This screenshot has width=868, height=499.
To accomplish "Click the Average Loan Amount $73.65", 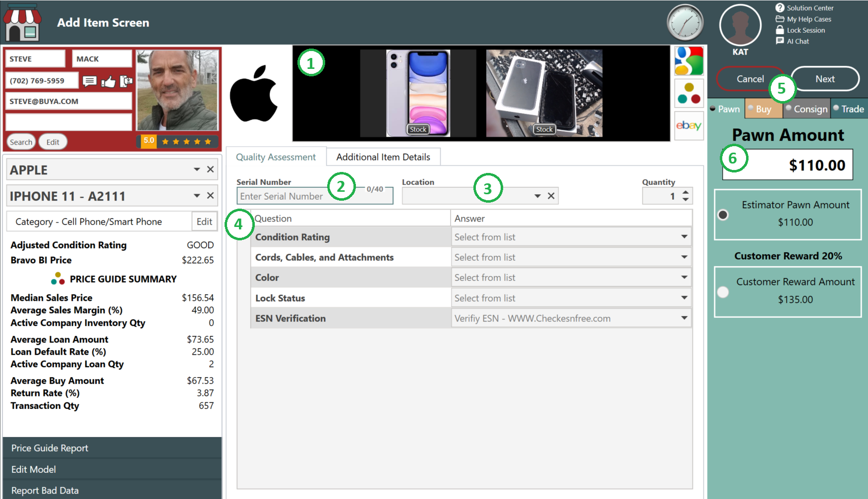I will 200,339.
